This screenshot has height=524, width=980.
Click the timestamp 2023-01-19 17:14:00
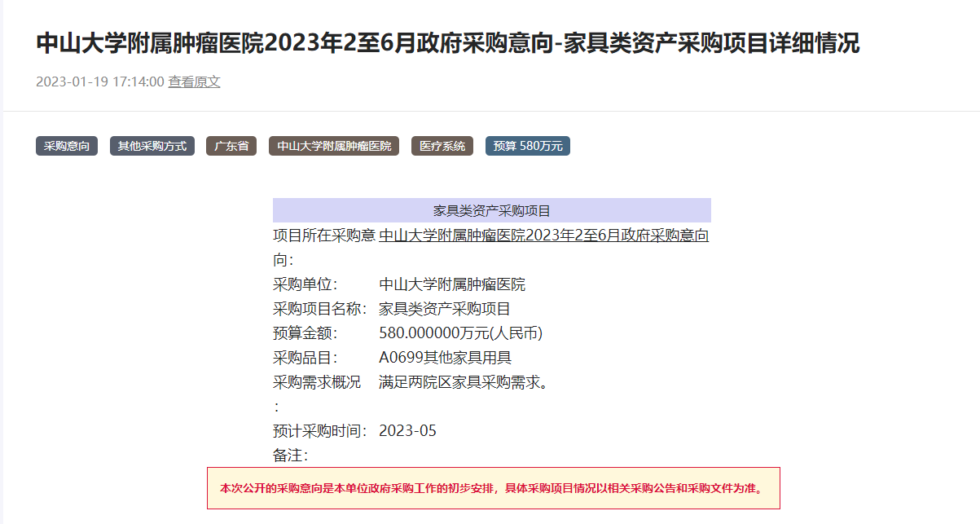coord(100,81)
